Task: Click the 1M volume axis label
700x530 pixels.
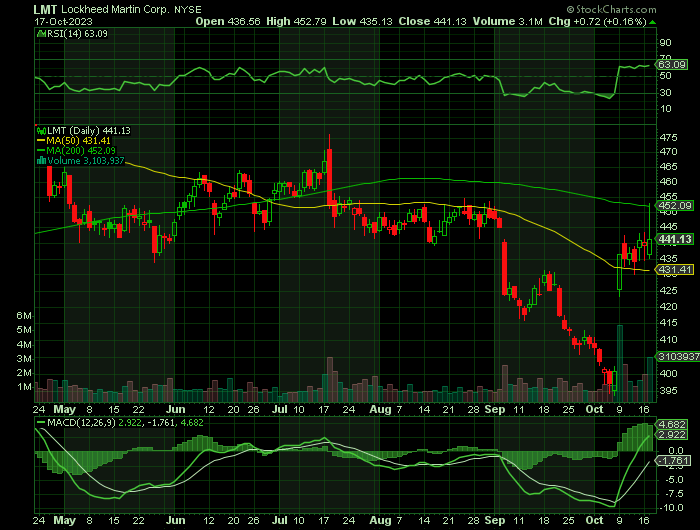Action: pos(24,387)
